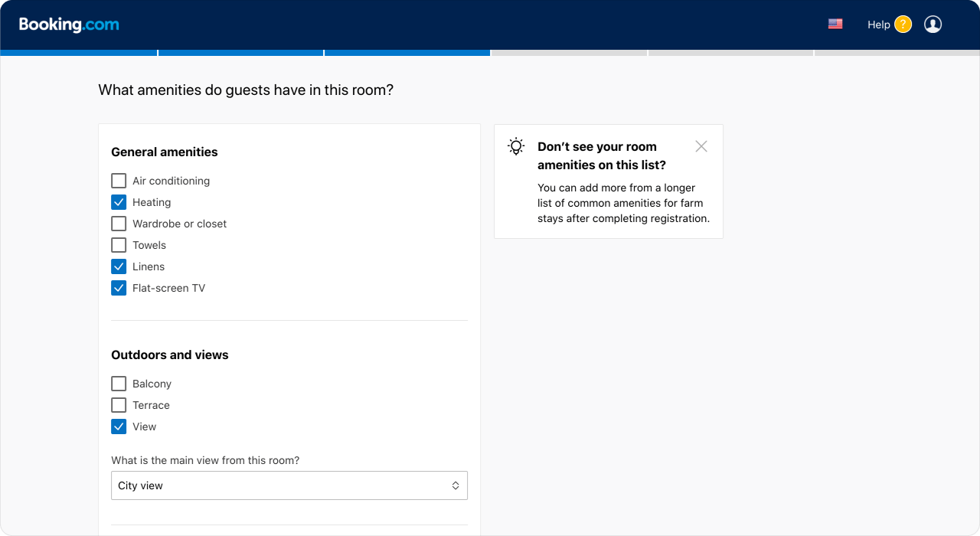The image size is (980, 536).
Task: Open the main view dropdown
Action: [289, 485]
